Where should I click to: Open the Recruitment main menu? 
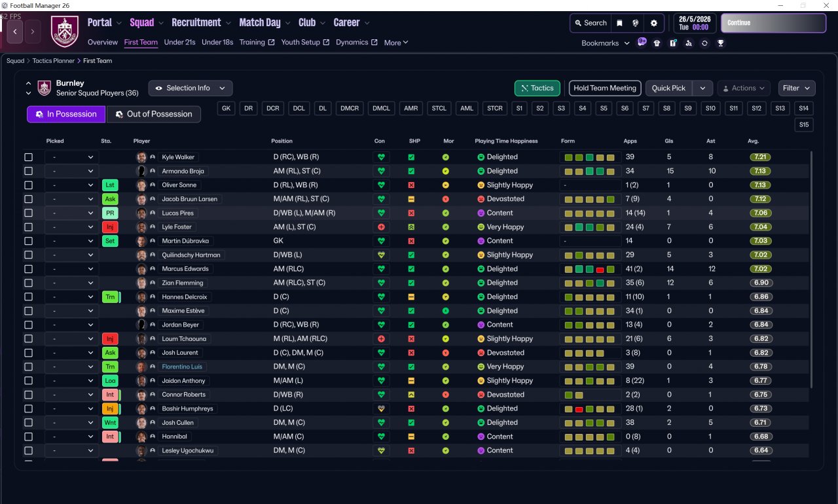(202, 23)
